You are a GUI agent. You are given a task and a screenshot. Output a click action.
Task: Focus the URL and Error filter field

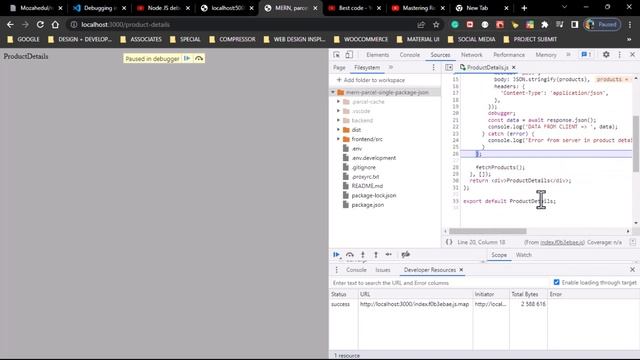point(440,283)
